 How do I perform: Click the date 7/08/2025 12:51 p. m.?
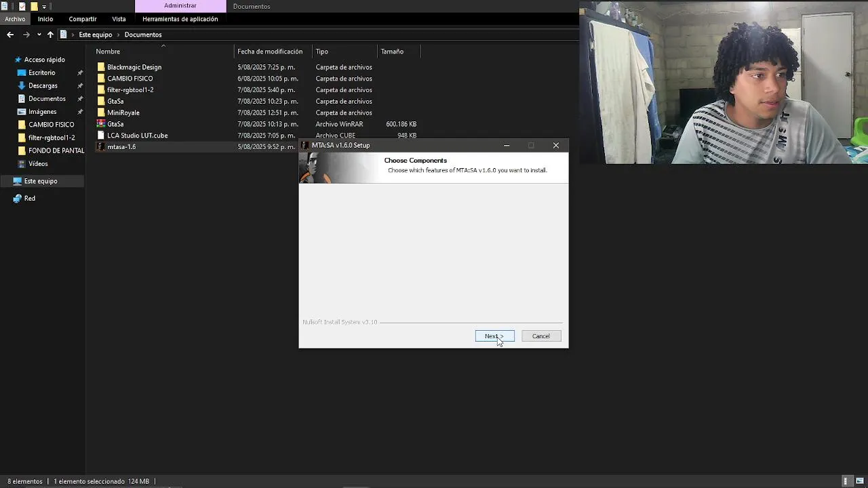268,113
